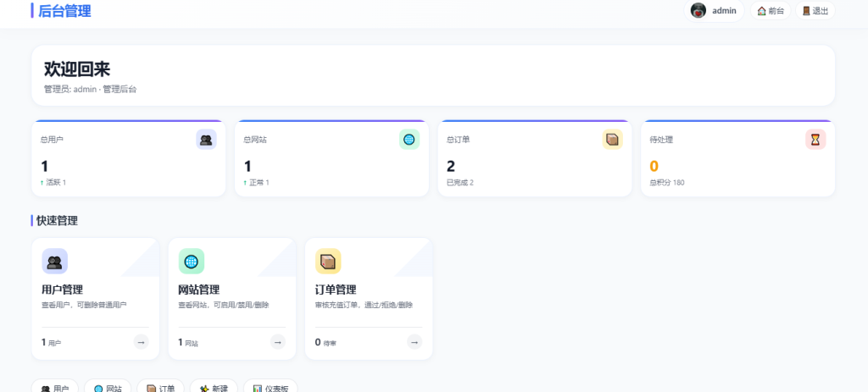This screenshot has height=392, width=868.
Task: Click the 退出 logout button
Action: (x=815, y=10)
